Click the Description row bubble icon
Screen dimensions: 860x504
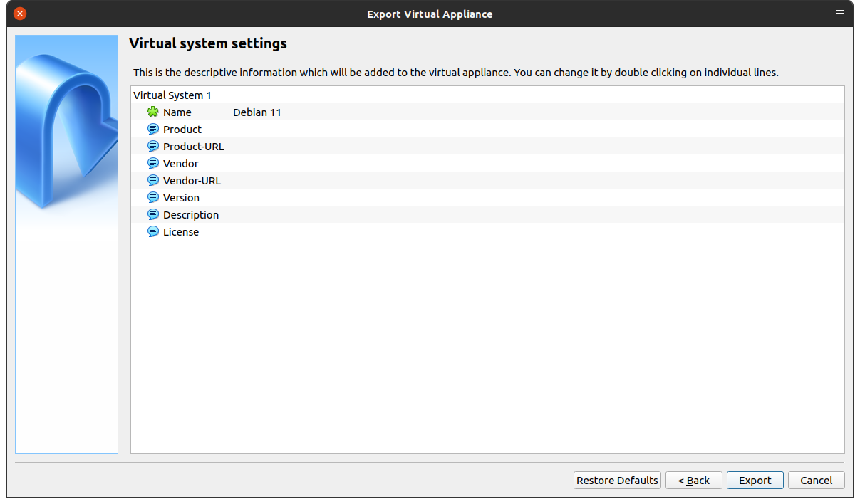[x=152, y=214]
